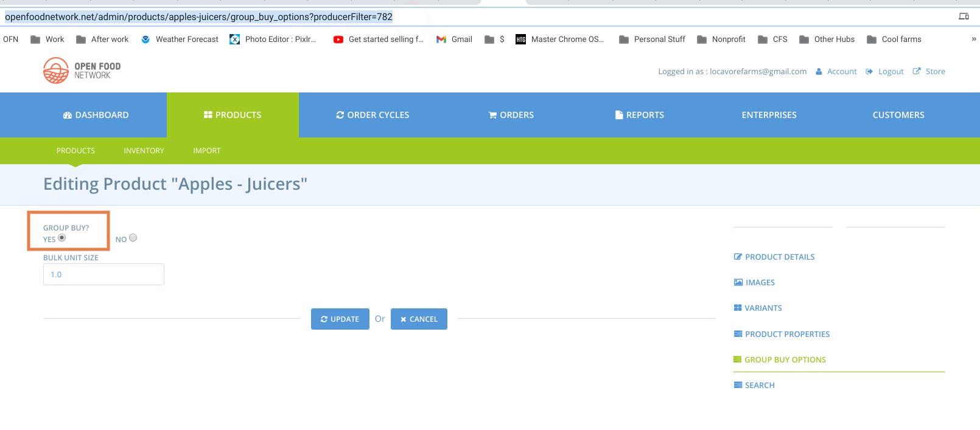
Task: Open the Personal Stuff bookmarks folder
Action: pos(652,39)
